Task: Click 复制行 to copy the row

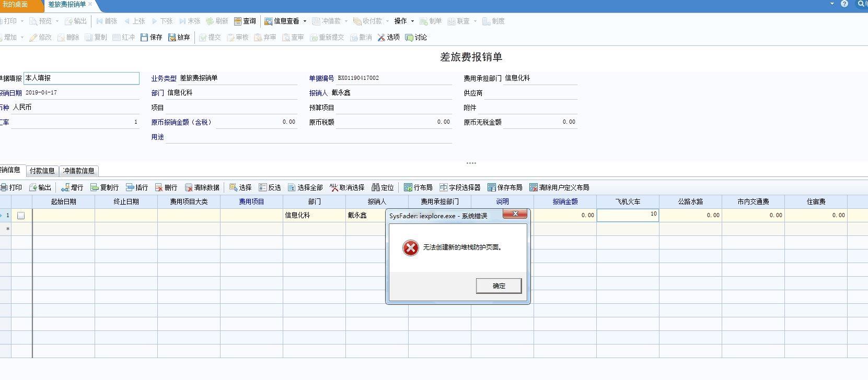Action: click(x=105, y=187)
